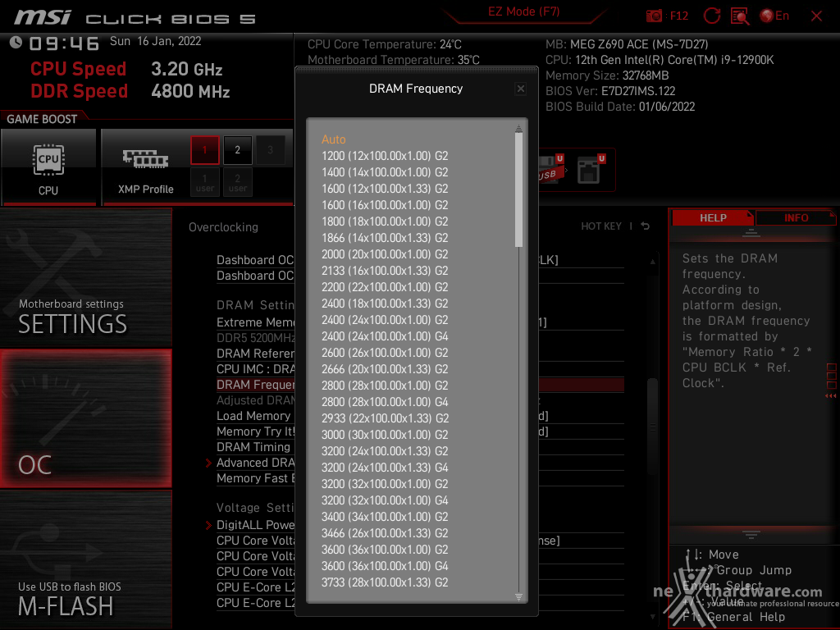840x630 pixels.
Task: Close the DRAM Frequency dialog
Action: point(520,89)
